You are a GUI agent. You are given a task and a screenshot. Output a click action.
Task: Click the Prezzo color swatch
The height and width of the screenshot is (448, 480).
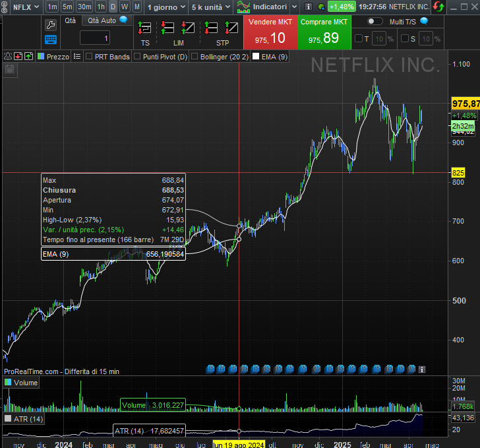coord(41,57)
